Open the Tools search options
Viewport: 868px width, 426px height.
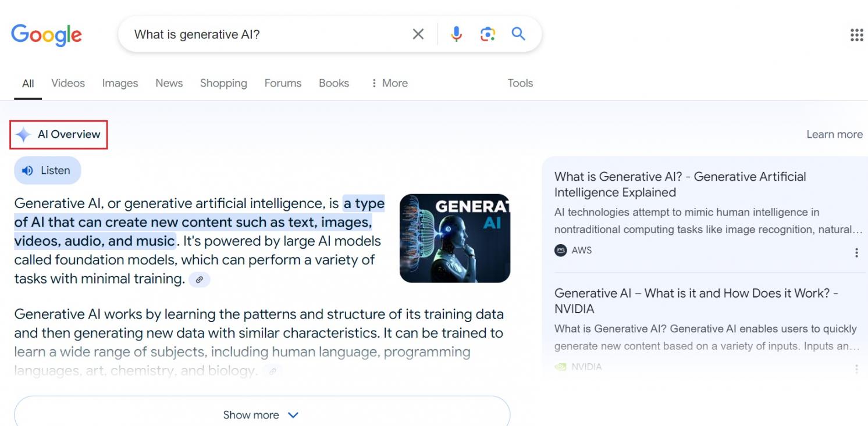(x=520, y=83)
